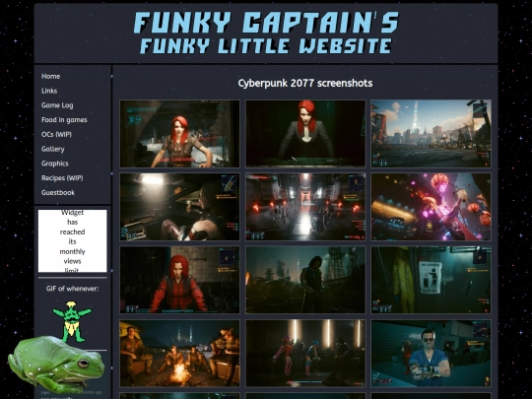Open screenshot of man in blue shirt with sunglasses
532x399 pixels.
tap(431, 354)
